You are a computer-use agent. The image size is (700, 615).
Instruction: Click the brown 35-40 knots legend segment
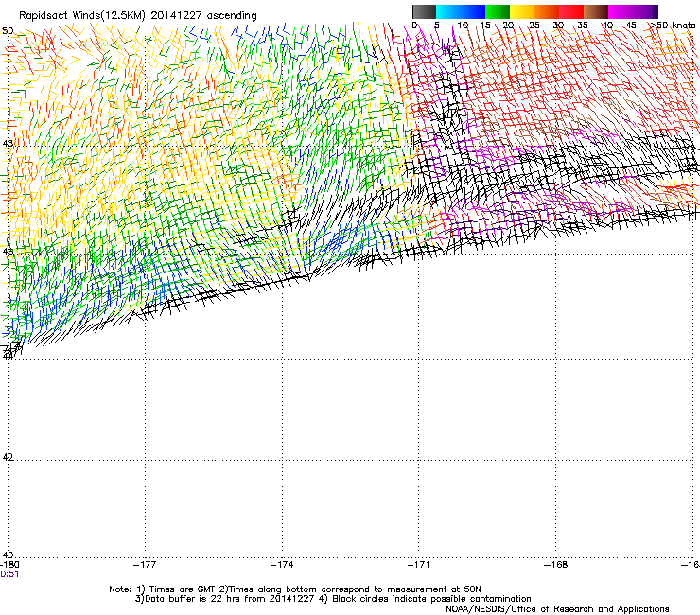(x=596, y=11)
